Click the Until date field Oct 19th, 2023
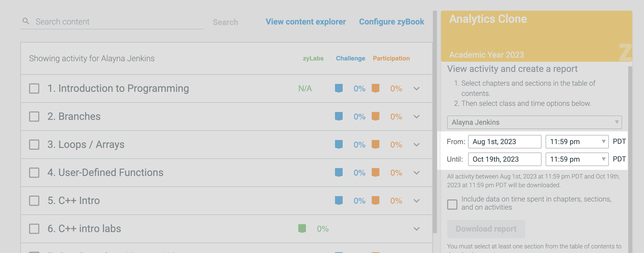 coord(505,159)
